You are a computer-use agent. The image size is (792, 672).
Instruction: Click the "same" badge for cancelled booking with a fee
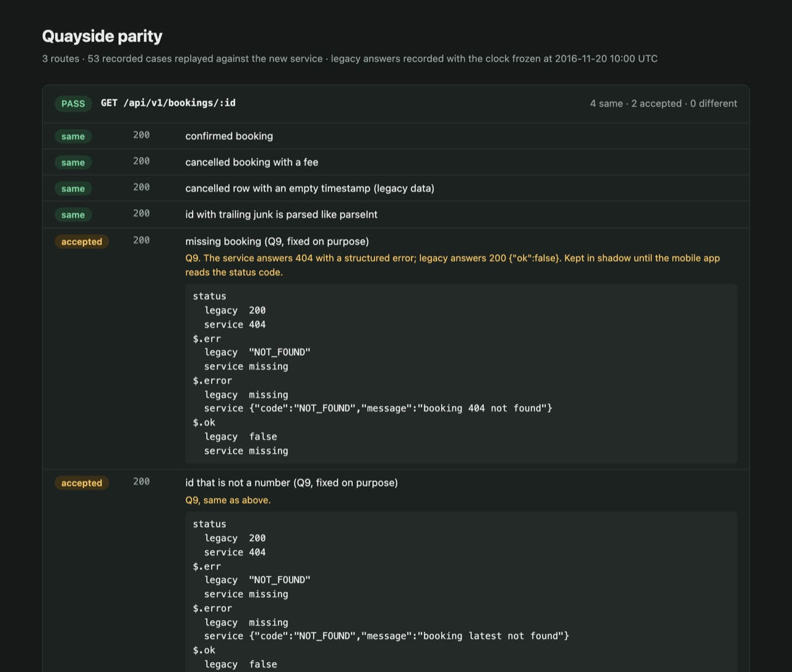tap(73, 163)
